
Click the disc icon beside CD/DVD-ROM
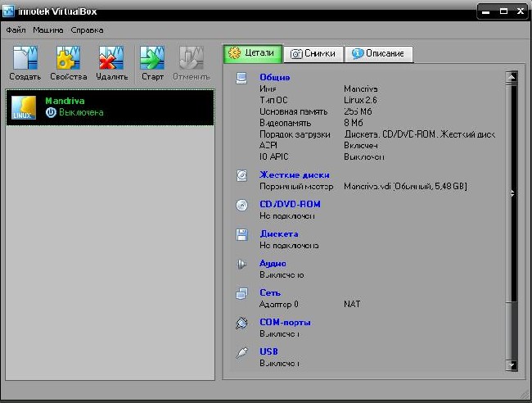(x=241, y=205)
